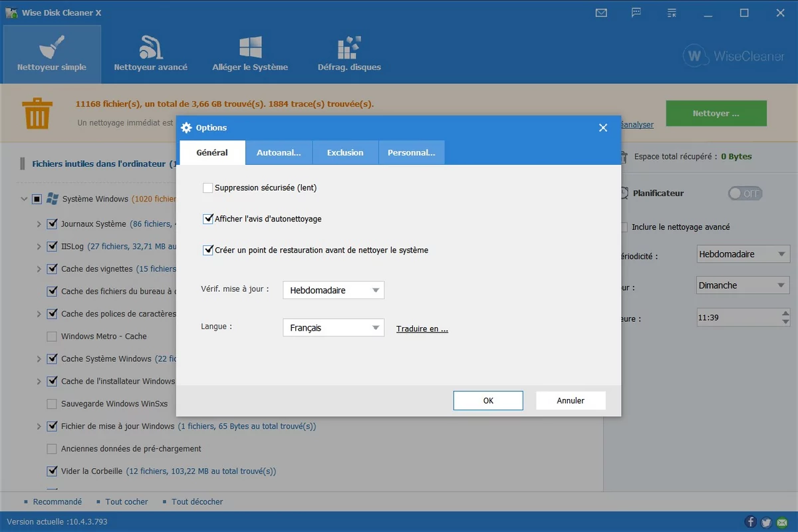The height and width of the screenshot is (532, 798).
Task: Click the Tout décocher link
Action: coord(197,502)
